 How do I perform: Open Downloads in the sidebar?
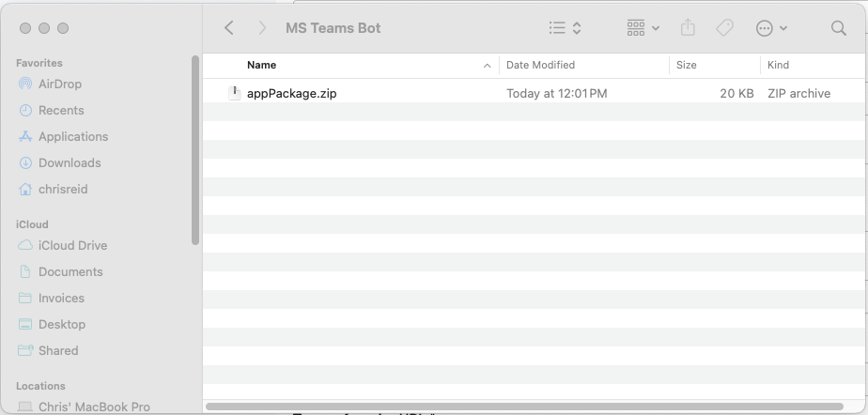pos(70,162)
